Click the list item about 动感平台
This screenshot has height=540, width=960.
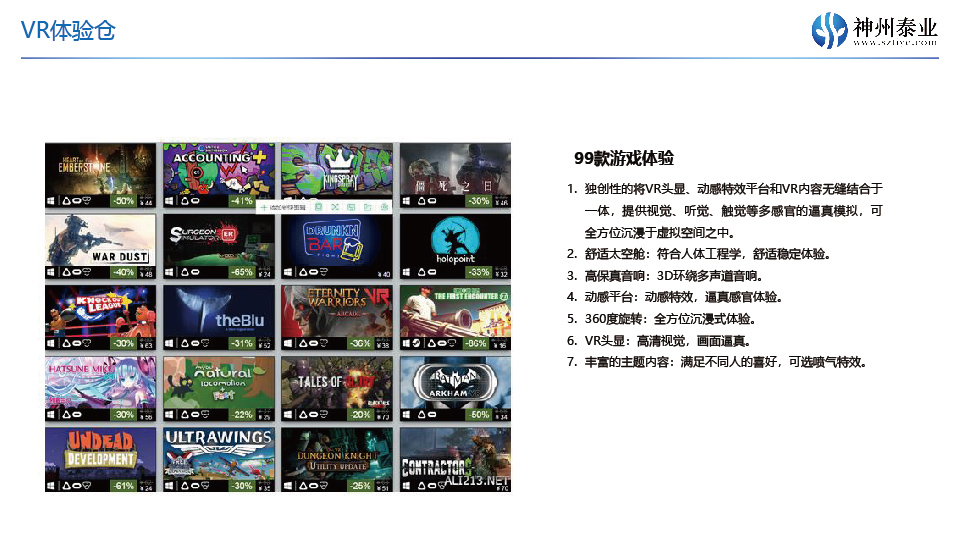coord(675,297)
